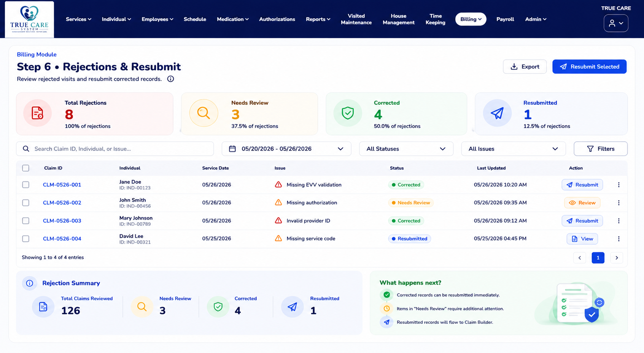The height and width of the screenshot is (353, 644).
Task: Click the calendar icon in date range
Action: click(x=232, y=149)
